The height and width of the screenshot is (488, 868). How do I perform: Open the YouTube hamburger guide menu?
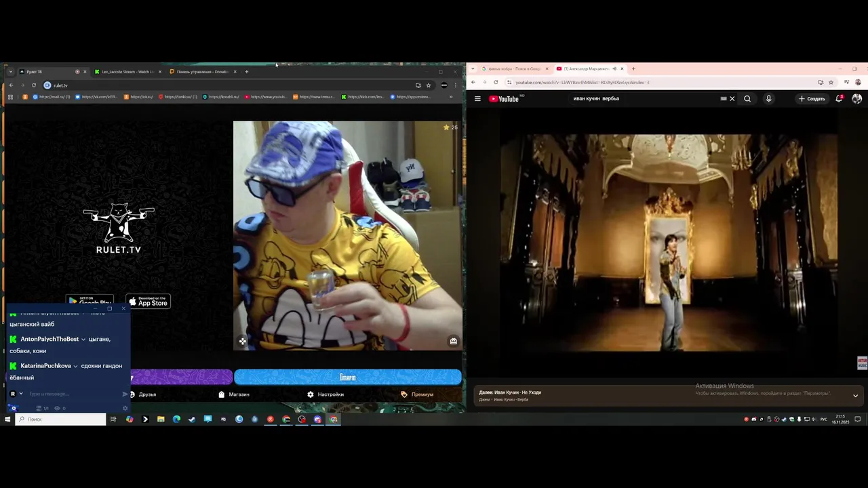click(x=477, y=98)
